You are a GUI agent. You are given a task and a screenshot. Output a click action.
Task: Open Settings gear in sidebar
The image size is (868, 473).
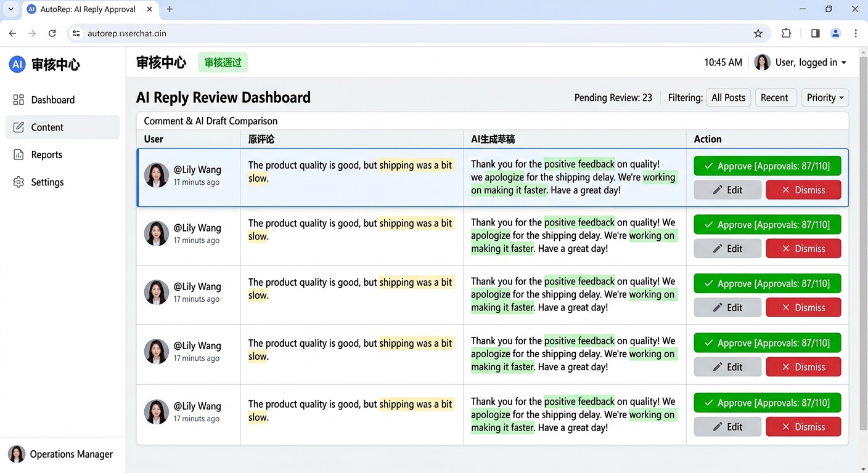point(18,182)
